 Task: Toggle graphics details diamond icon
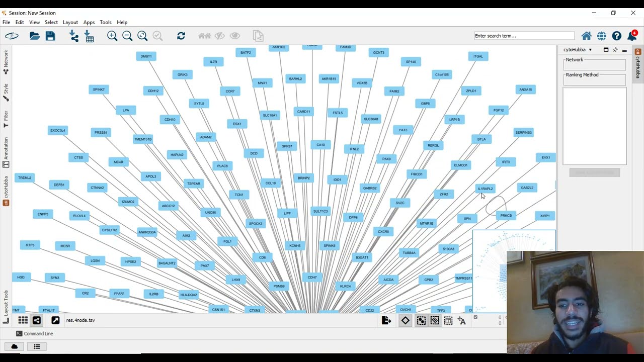(x=405, y=320)
